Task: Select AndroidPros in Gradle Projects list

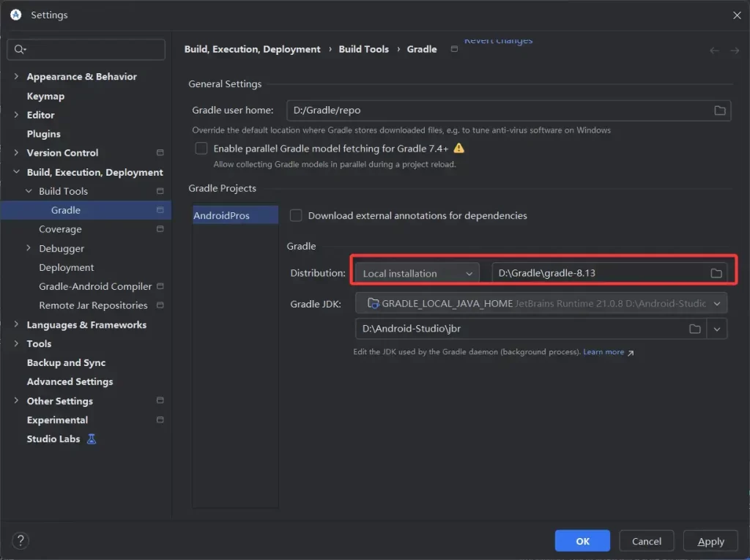Action: point(221,216)
